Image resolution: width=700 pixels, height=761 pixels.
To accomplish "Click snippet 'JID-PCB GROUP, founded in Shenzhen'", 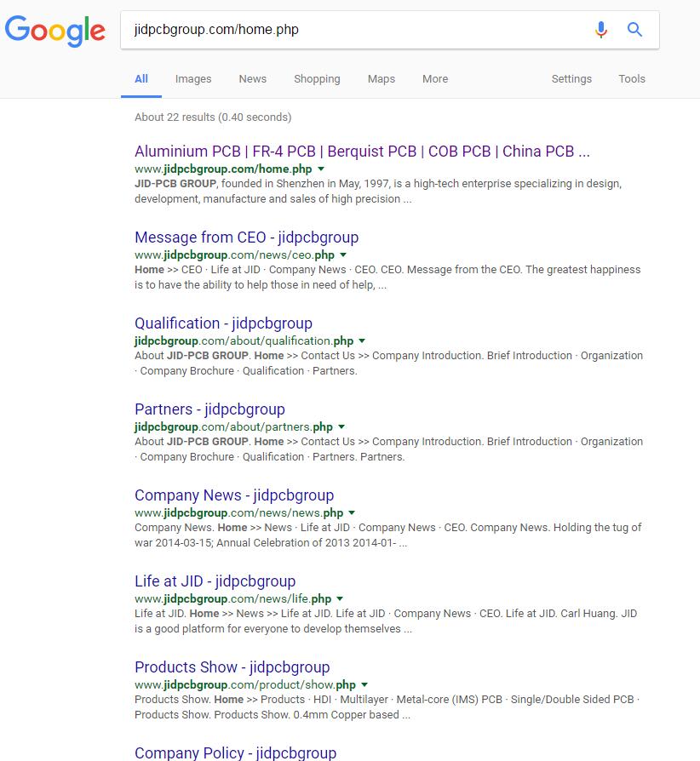I will [378, 192].
